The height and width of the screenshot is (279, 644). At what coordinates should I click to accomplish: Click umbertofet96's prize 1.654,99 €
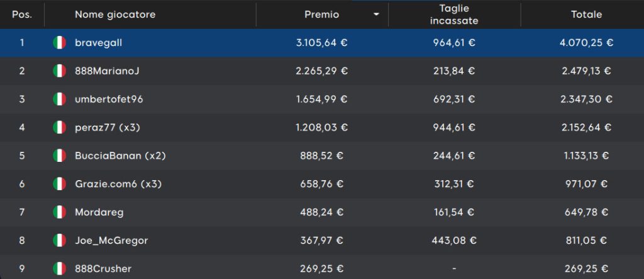[x=321, y=99]
